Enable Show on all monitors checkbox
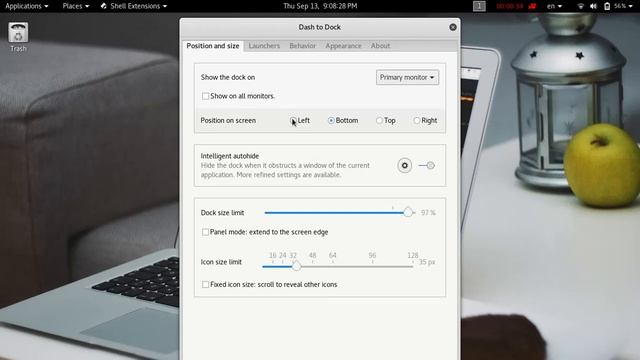This screenshot has width=640, height=360. [x=205, y=96]
